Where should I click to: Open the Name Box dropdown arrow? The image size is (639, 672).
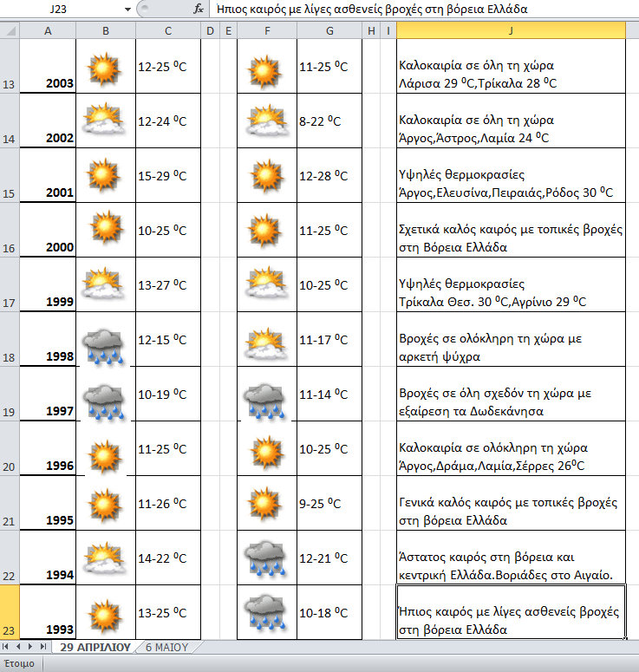coord(128,9)
